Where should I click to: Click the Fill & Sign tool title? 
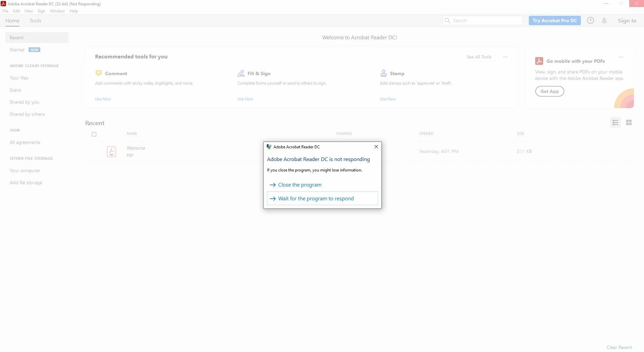pos(259,73)
